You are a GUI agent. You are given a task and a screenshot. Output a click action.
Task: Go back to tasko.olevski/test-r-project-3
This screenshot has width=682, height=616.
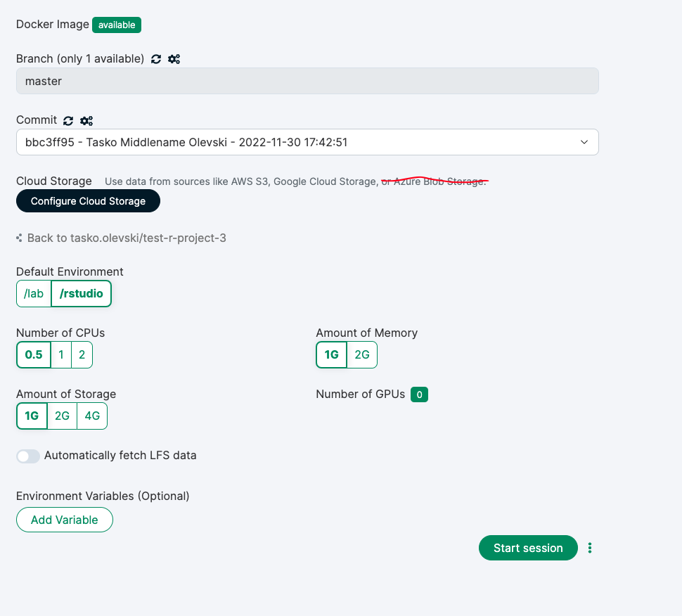127,238
